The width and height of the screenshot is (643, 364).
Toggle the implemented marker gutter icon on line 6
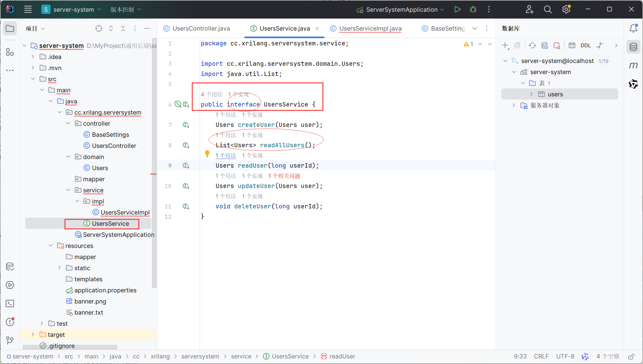(x=186, y=104)
